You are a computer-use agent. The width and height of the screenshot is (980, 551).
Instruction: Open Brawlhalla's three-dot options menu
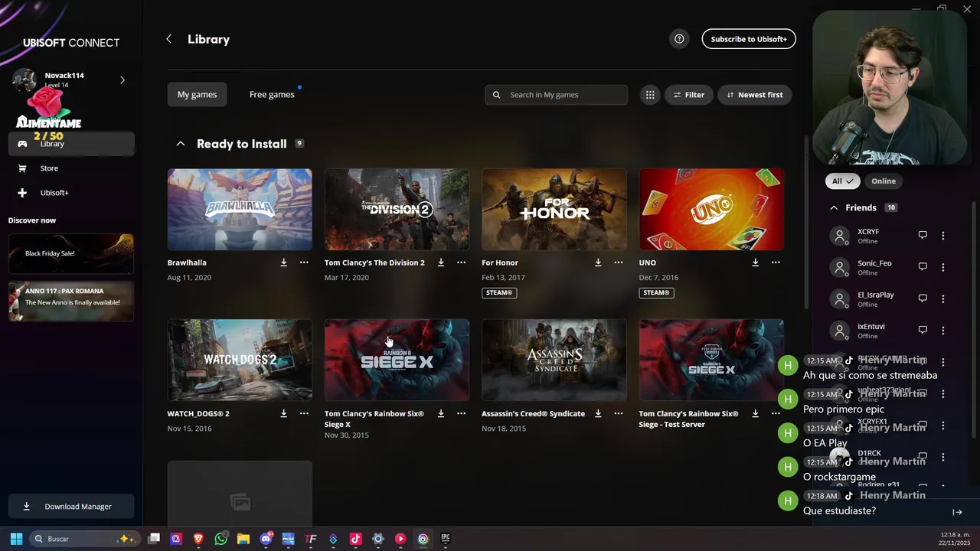(304, 262)
